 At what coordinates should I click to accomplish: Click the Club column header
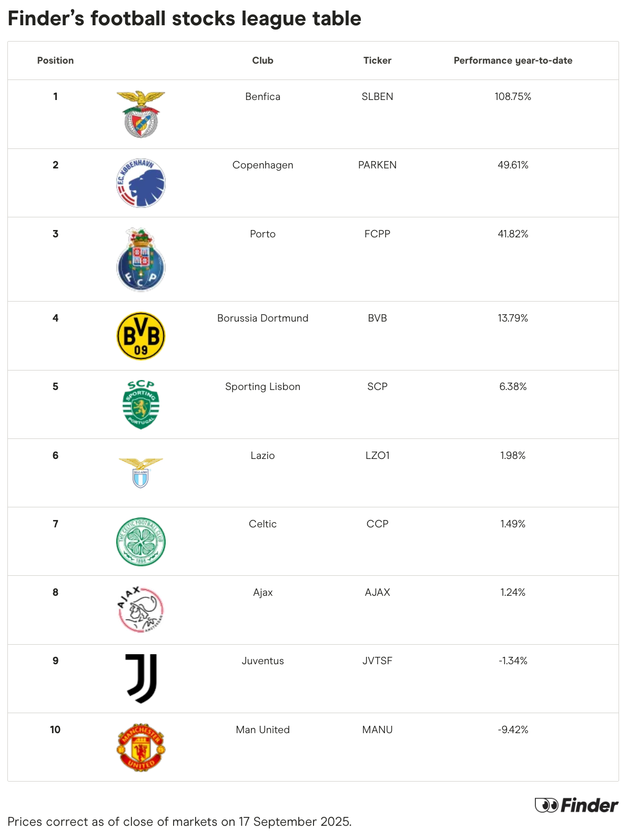pyautogui.click(x=262, y=61)
